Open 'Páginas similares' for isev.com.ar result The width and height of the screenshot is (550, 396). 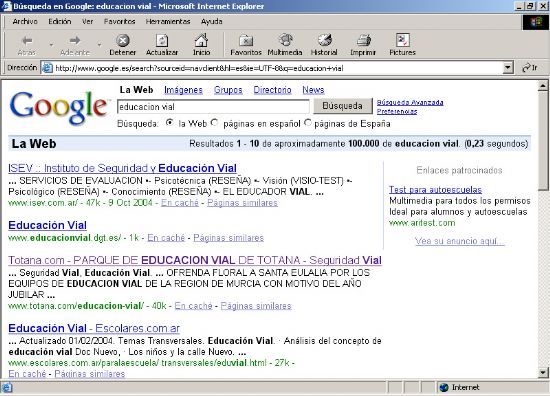pyautogui.click(x=242, y=203)
